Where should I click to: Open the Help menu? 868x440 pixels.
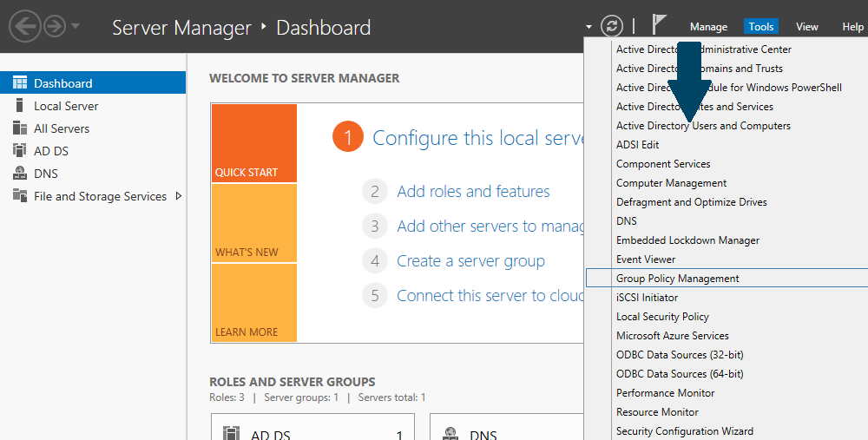coord(852,27)
